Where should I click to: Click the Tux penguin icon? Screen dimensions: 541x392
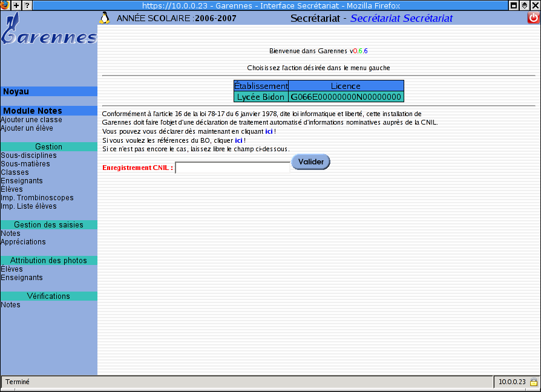pyautogui.click(x=105, y=18)
